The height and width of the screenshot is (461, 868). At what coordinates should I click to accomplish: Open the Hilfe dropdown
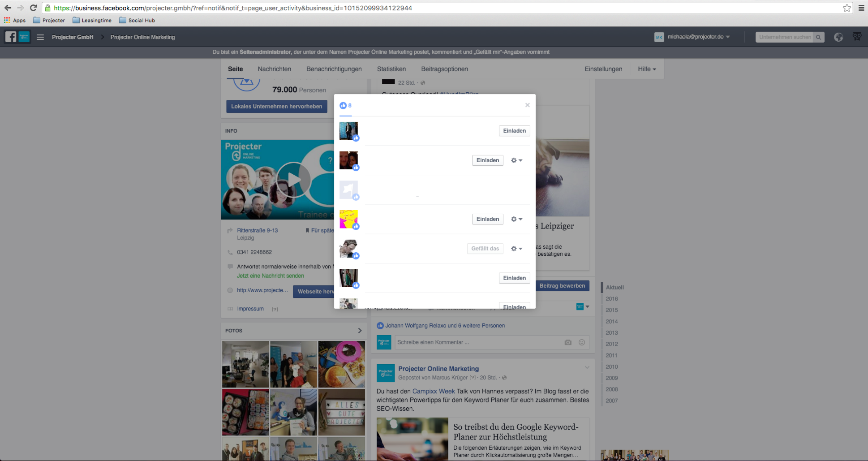coord(647,69)
